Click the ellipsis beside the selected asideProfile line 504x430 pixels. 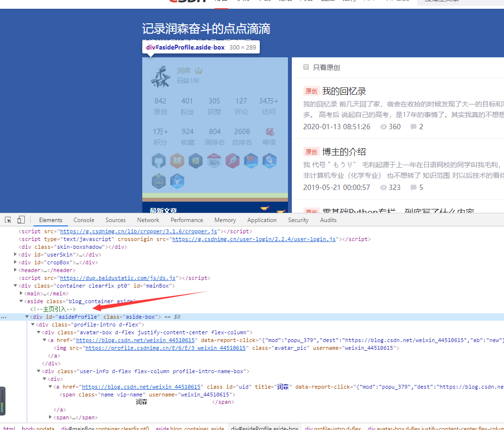point(3,317)
